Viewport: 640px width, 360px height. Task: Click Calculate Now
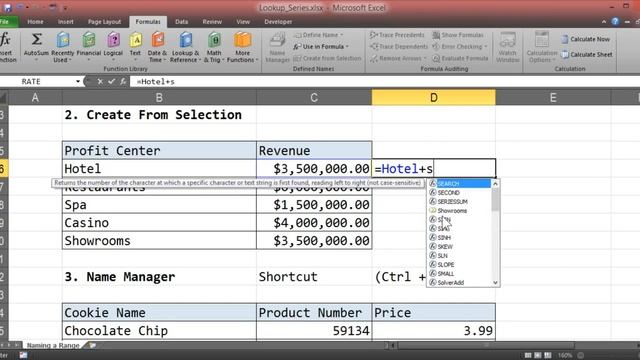[x=585, y=39]
